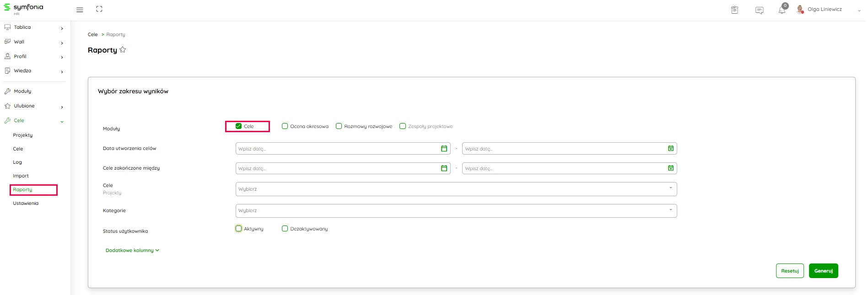
Task: Click the Generuj button
Action: (823, 271)
